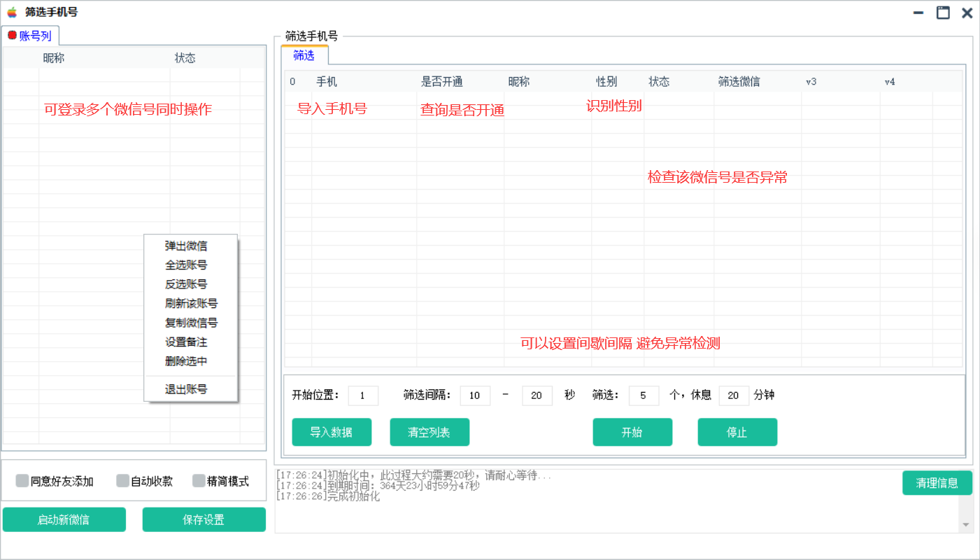Choose 退出账号 from context menu
Screen dimensions: 980x560
[x=186, y=389]
